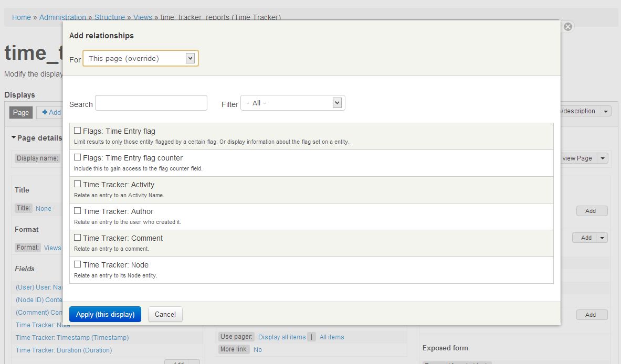The image size is (621, 364).
Task: Open (Comment) Comment field link
Action: click(39, 313)
